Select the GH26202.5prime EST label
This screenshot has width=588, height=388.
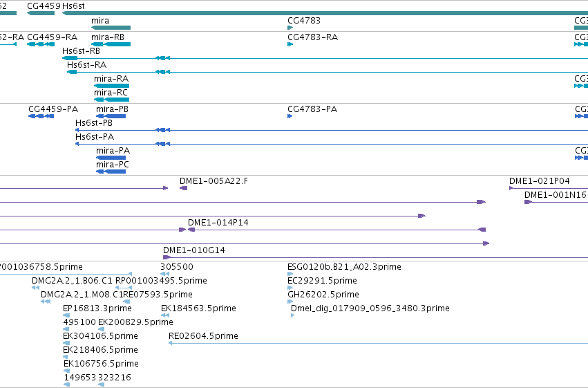tap(323, 295)
